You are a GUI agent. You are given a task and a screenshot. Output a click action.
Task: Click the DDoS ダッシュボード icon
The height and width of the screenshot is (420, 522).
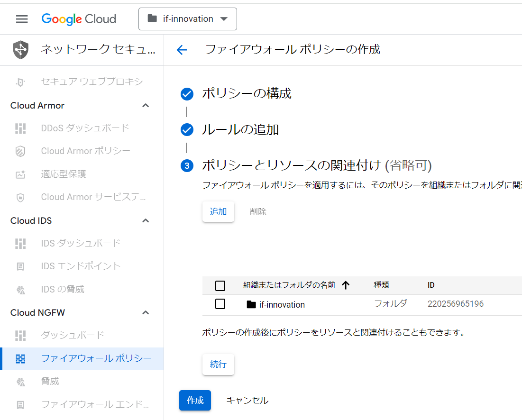(20, 128)
